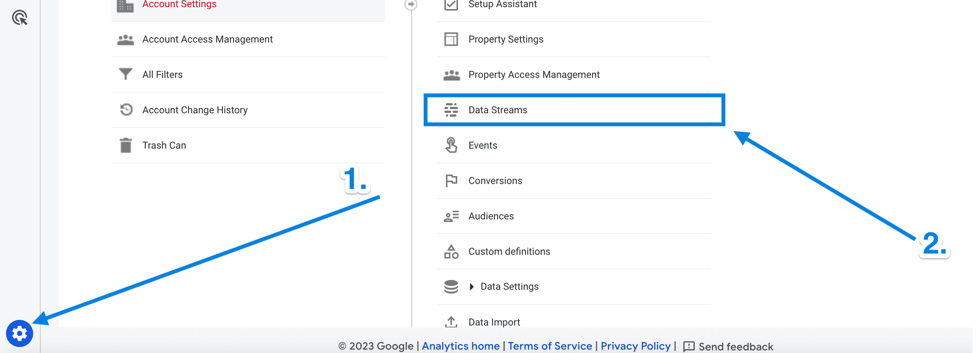Image resolution: width=980 pixels, height=353 pixels.
Task: Open Advertising section cursor icon in sidebar
Action: tap(20, 17)
